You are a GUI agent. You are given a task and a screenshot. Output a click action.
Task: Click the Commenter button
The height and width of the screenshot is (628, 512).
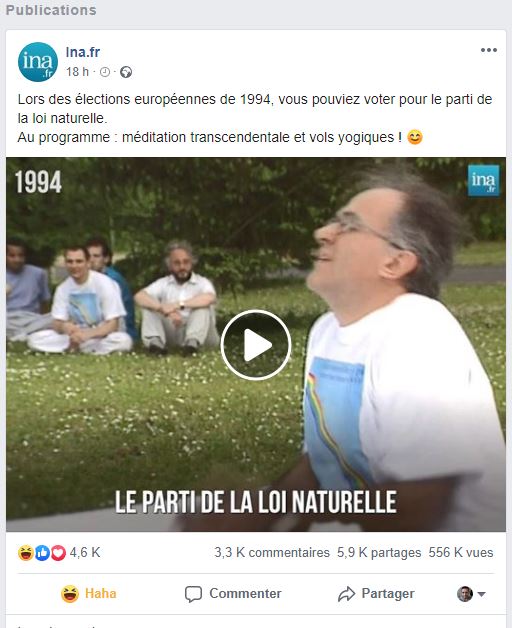pos(233,594)
